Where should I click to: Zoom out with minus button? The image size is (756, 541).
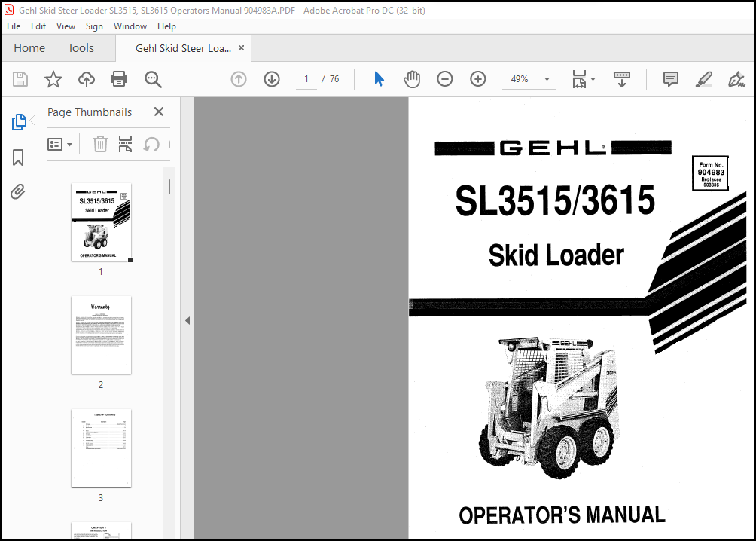[x=444, y=79]
